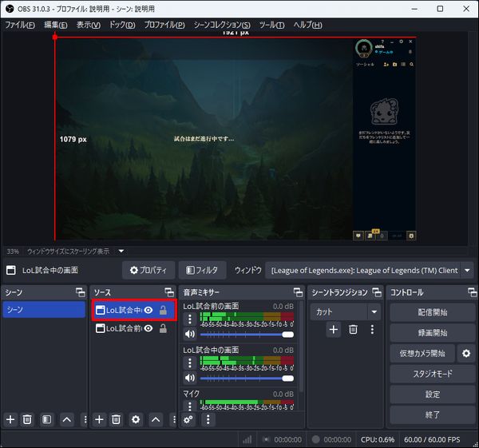Open the プロファイル menu

click(164, 25)
